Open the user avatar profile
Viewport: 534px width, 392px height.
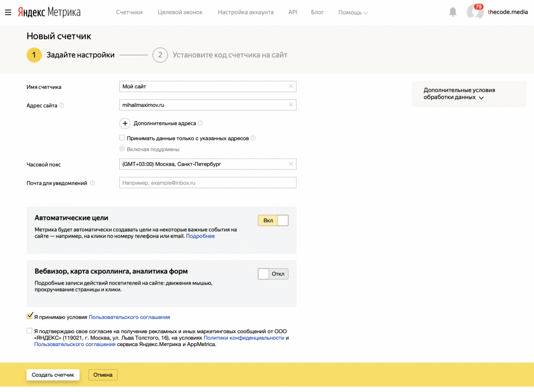click(x=475, y=12)
